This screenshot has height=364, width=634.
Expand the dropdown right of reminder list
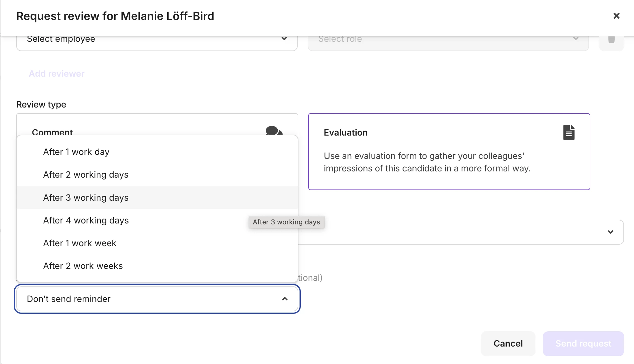(610, 232)
